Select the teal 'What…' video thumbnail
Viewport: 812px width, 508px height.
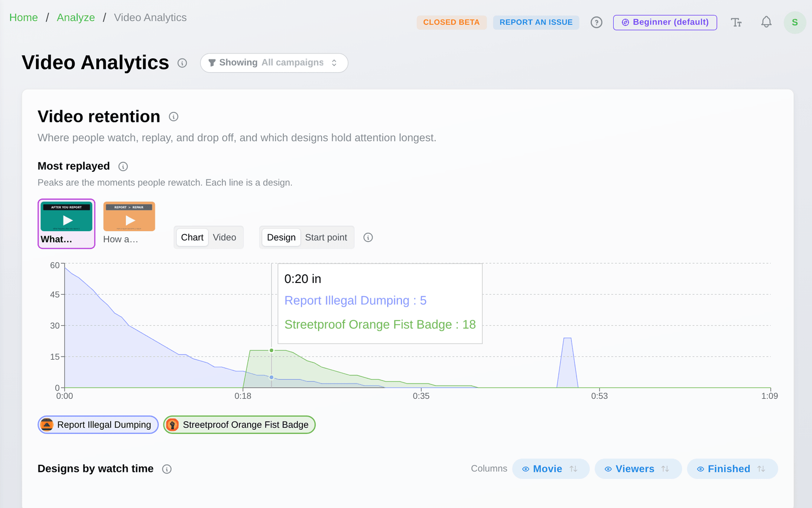[66, 224]
